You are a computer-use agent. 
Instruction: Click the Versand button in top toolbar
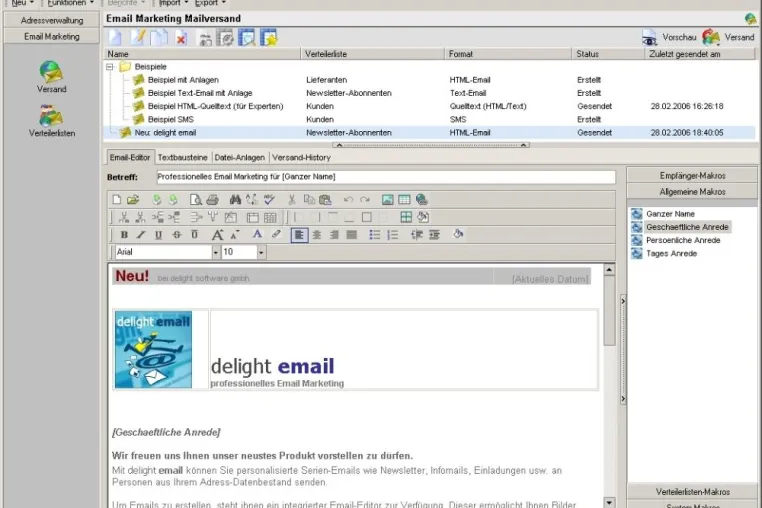(728, 37)
